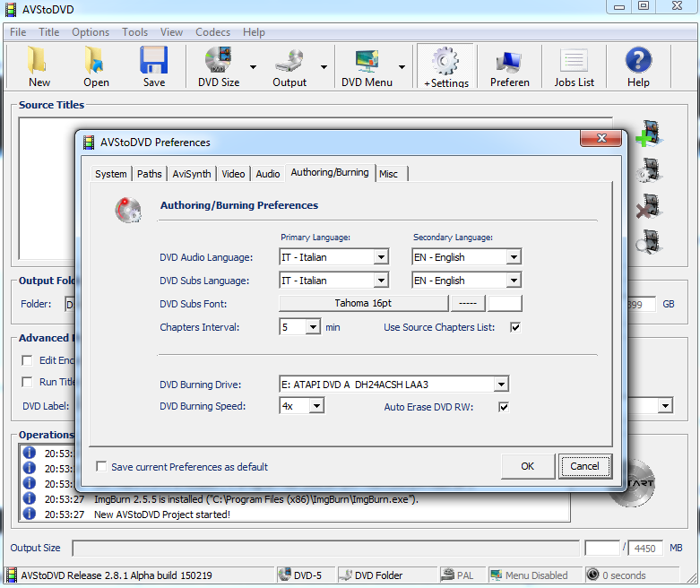Edit title with film gear icon
Viewport: 700px width, 588px height.
(649, 170)
